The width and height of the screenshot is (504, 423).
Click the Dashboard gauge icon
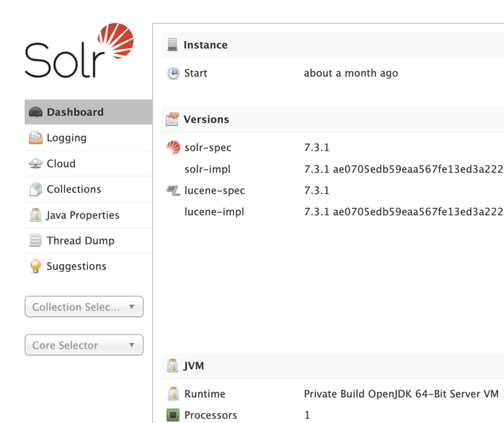pyautogui.click(x=35, y=112)
